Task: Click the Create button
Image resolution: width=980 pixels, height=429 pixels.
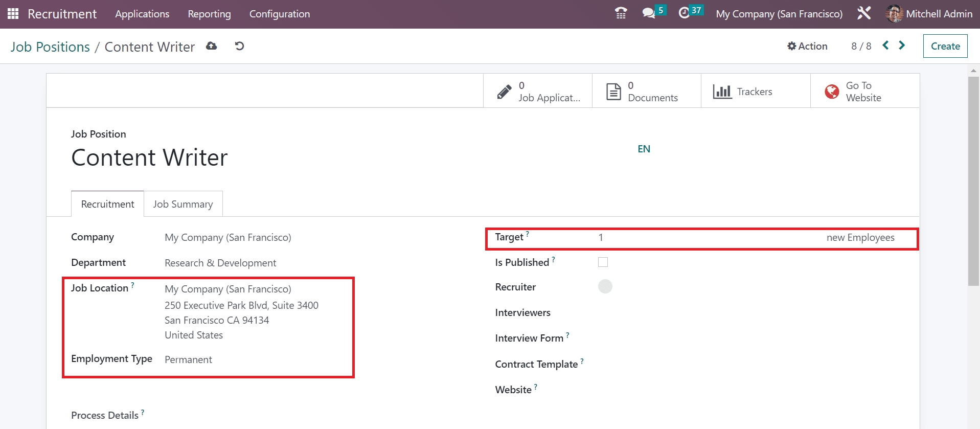Action: [945, 46]
